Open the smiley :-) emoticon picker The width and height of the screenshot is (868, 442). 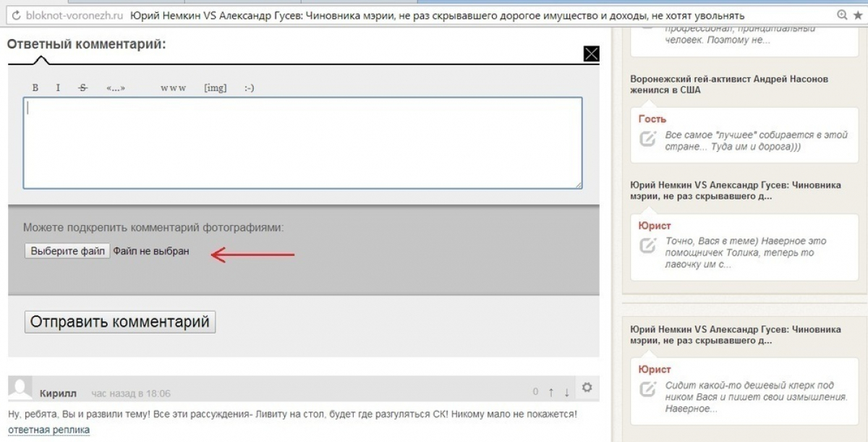[x=249, y=88]
